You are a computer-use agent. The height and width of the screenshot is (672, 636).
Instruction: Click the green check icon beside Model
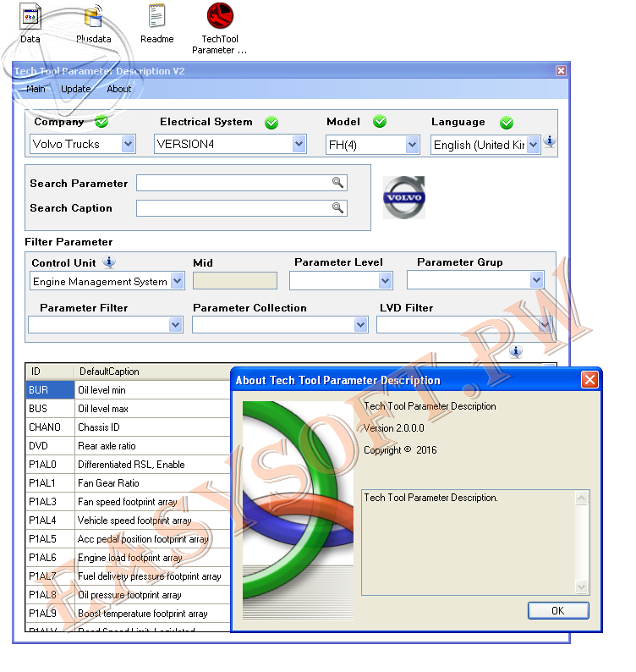380,122
